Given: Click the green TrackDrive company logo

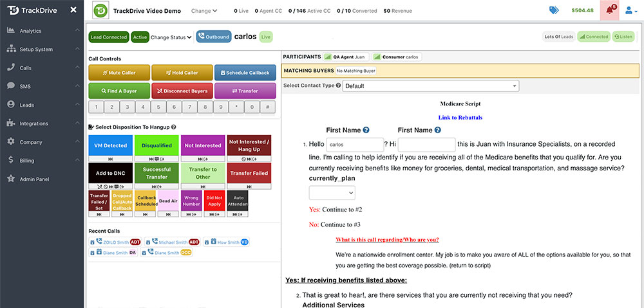Looking at the screenshot, I should [x=100, y=11].
